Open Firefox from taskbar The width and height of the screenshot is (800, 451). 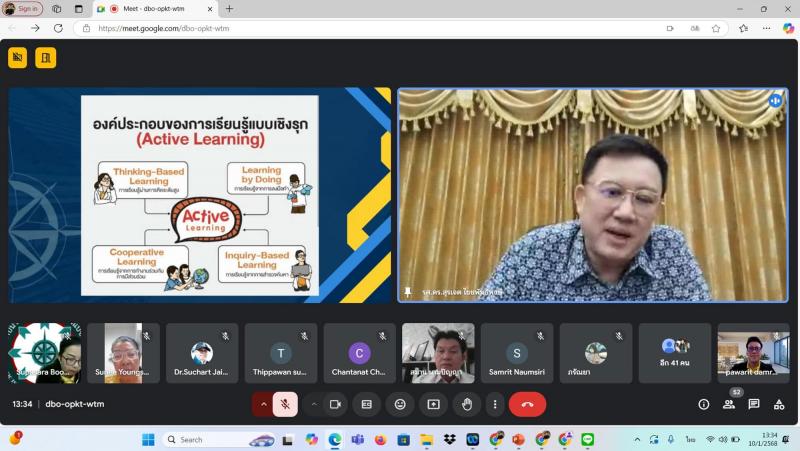(381, 439)
